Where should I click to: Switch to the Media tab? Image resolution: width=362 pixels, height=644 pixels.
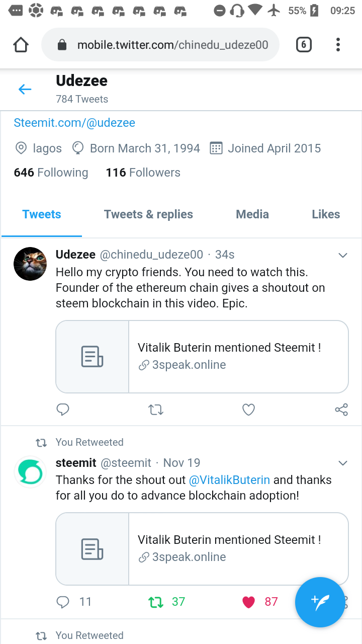tap(252, 214)
